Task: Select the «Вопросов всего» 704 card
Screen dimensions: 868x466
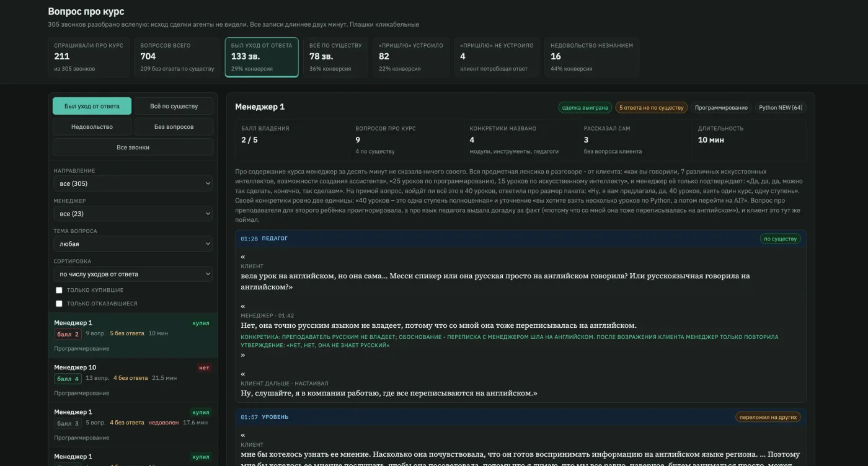Action: 177,57
